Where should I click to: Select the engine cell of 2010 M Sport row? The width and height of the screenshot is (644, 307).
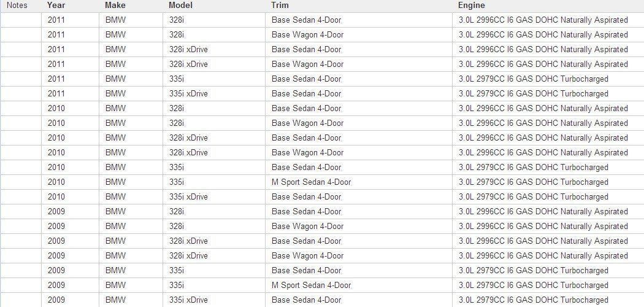(533, 182)
